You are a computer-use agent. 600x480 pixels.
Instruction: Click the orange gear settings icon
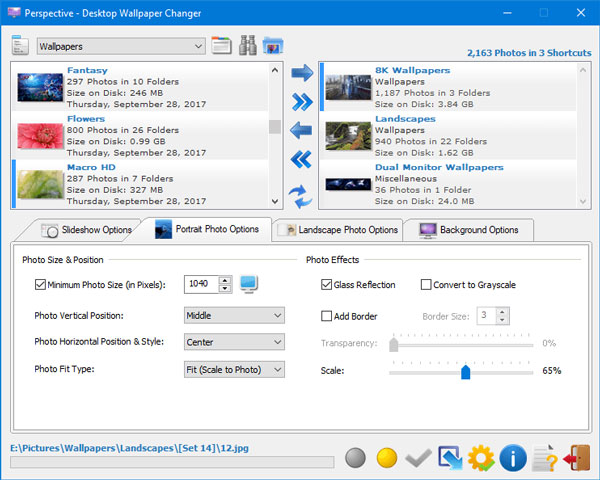click(481, 459)
